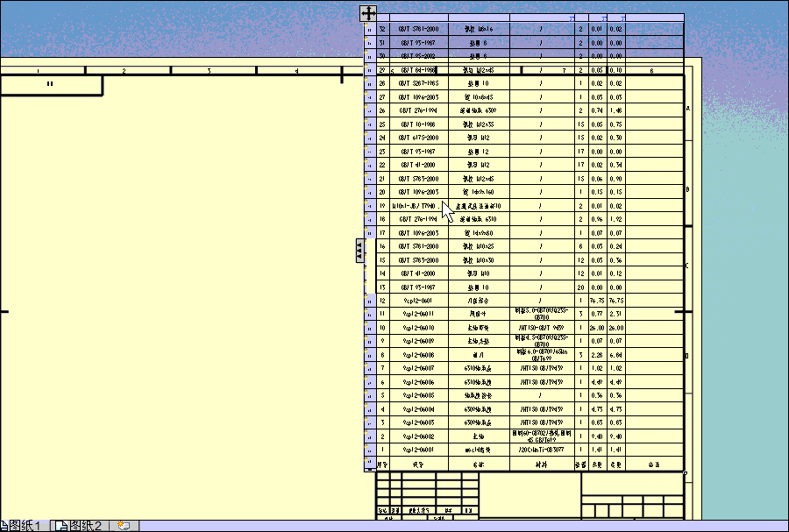Click the sheet icon on 图纸1 tab

click(7, 523)
